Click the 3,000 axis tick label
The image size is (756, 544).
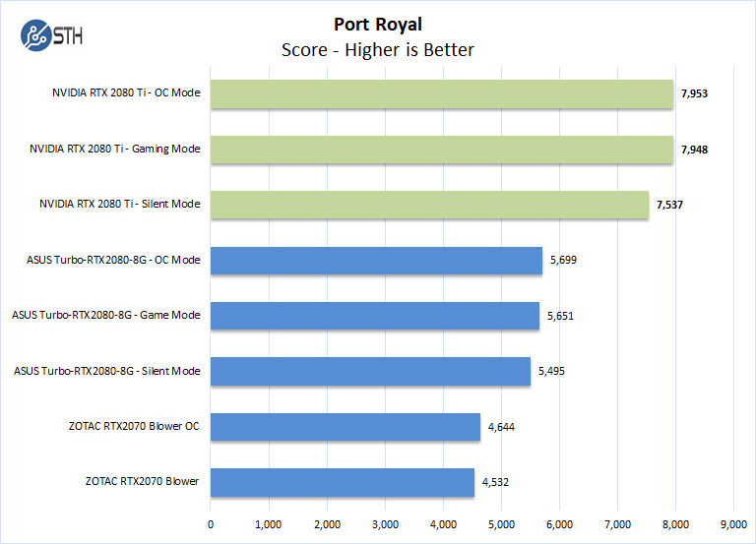click(385, 524)
